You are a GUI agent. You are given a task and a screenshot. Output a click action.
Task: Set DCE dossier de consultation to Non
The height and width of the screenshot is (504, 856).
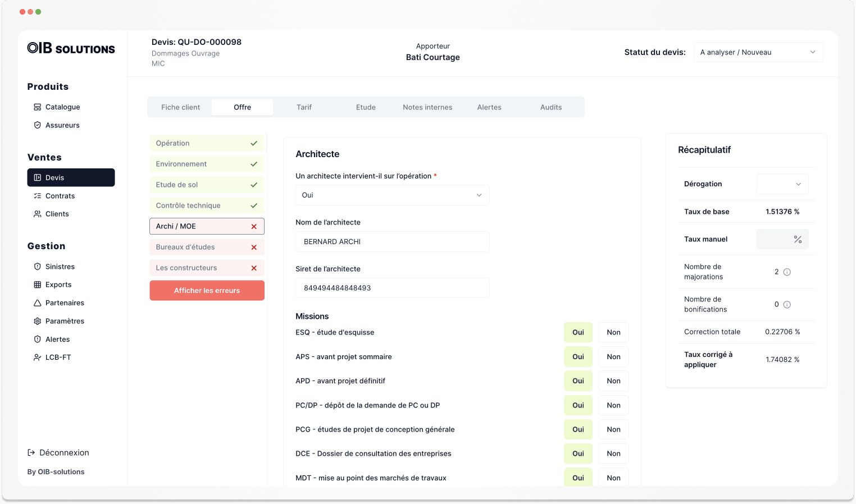click(x=613, y=453)
